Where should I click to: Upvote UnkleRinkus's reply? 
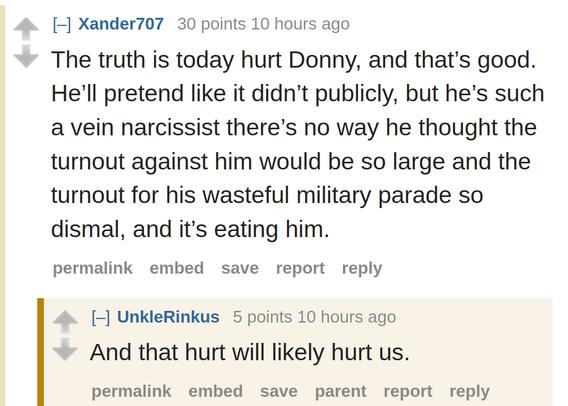(x=65, y=321)
